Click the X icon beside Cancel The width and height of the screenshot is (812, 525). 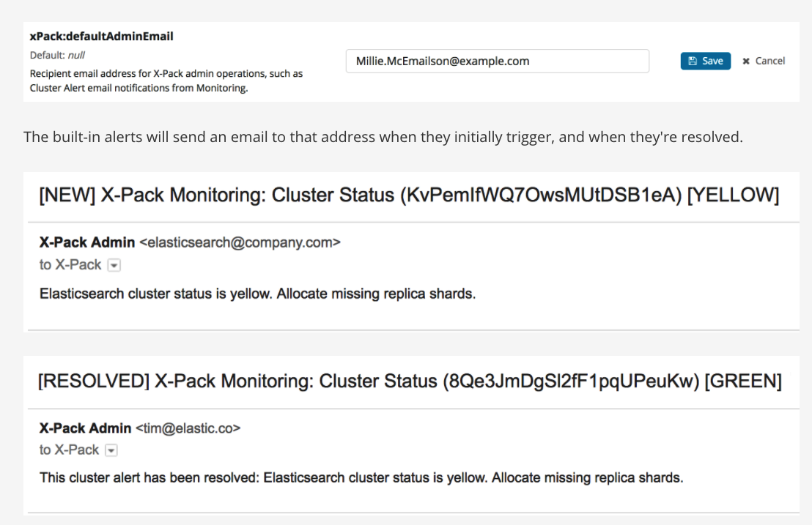coord(746,61)
